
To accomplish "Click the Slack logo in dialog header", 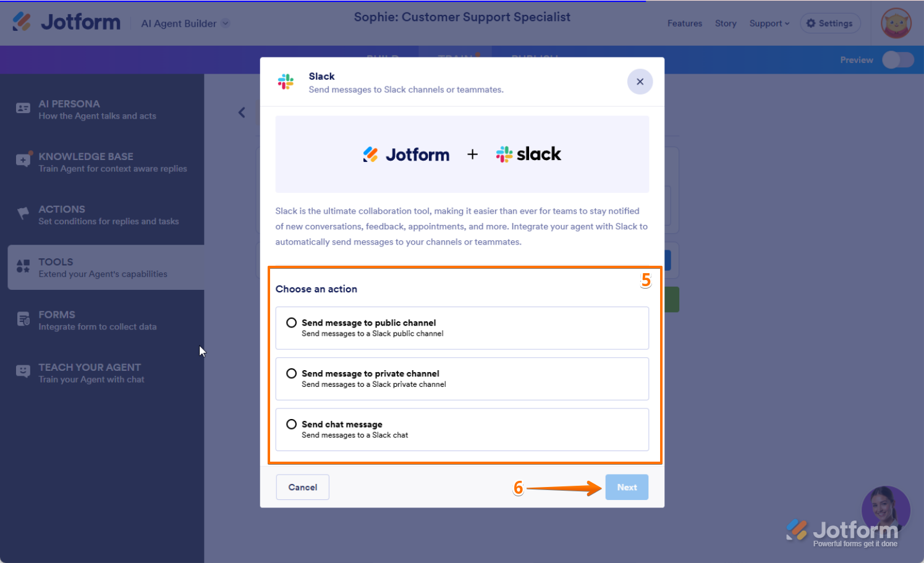I will (x=286, y=82).
